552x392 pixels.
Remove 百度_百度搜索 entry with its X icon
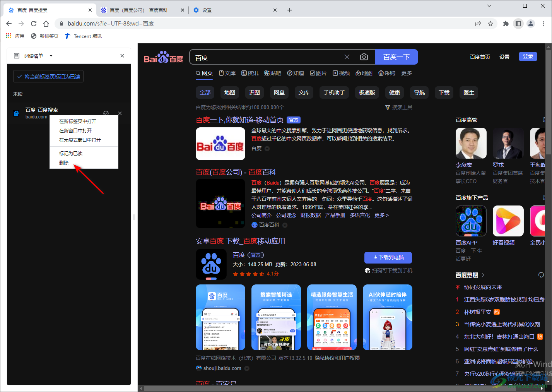120,113
